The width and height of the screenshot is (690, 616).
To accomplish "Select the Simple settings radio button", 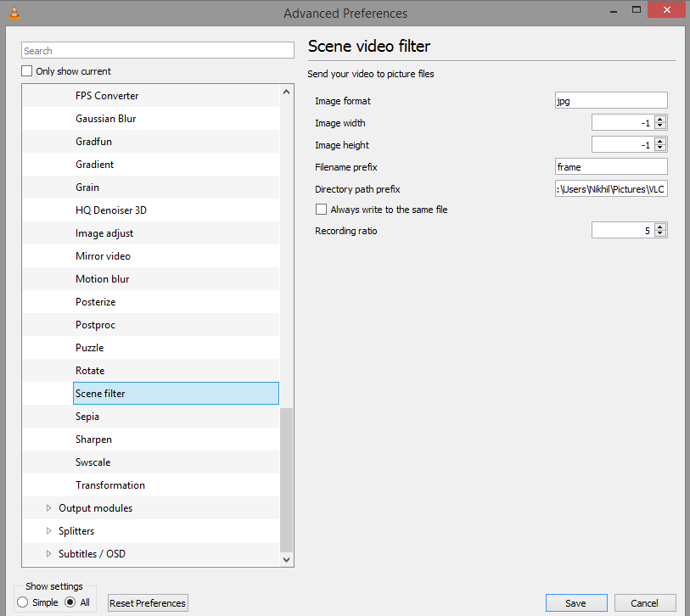I will (x=23, y=602).
